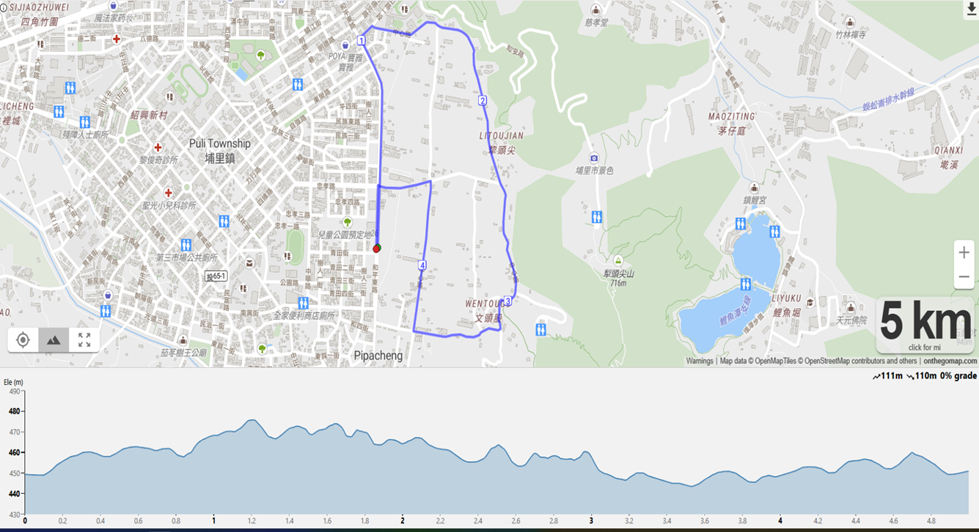979x532 pixels.
Task: Toggle the elevation profile mountain icon
Action: tap(54, 340)
